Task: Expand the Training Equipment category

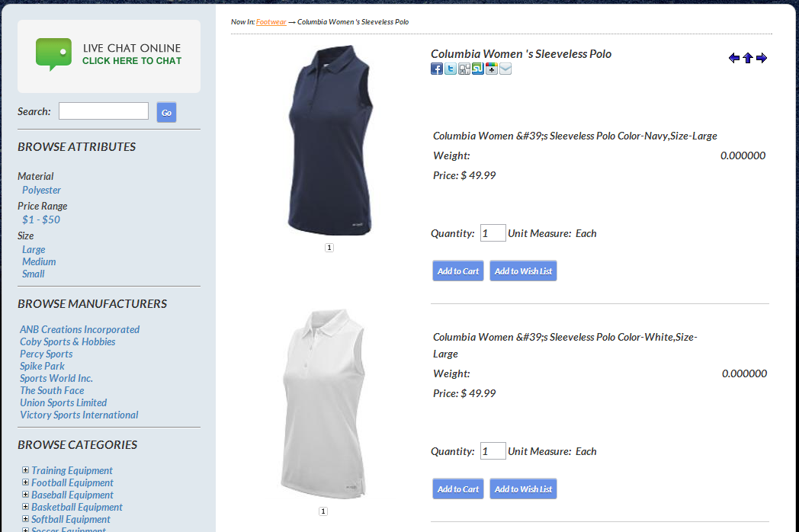Action: tap(26, 470)
